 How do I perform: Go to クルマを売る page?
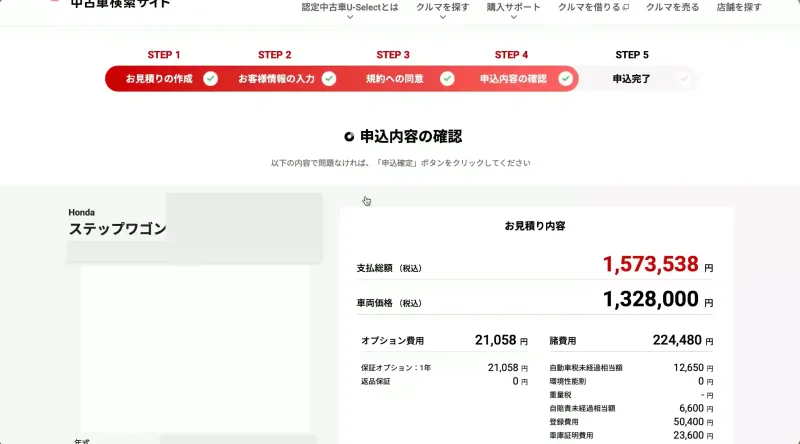pos(672,7)
